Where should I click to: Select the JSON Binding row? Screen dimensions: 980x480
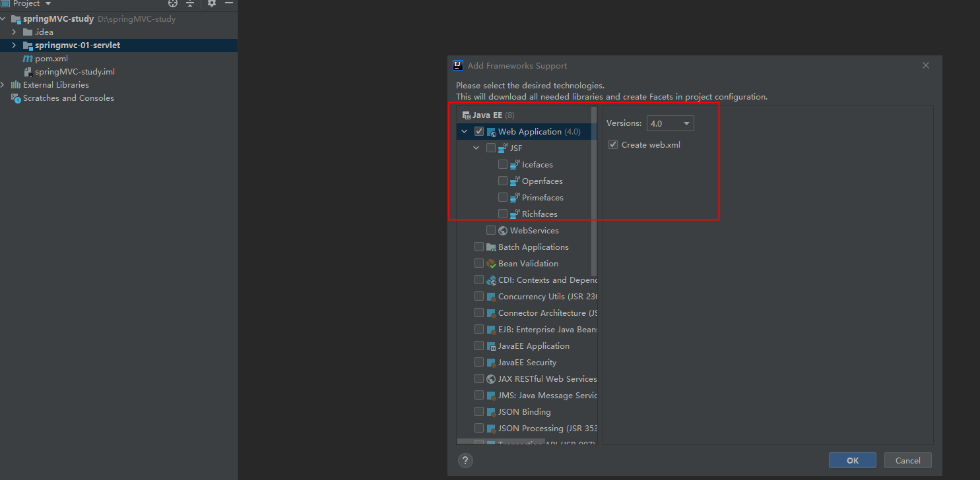527,412
